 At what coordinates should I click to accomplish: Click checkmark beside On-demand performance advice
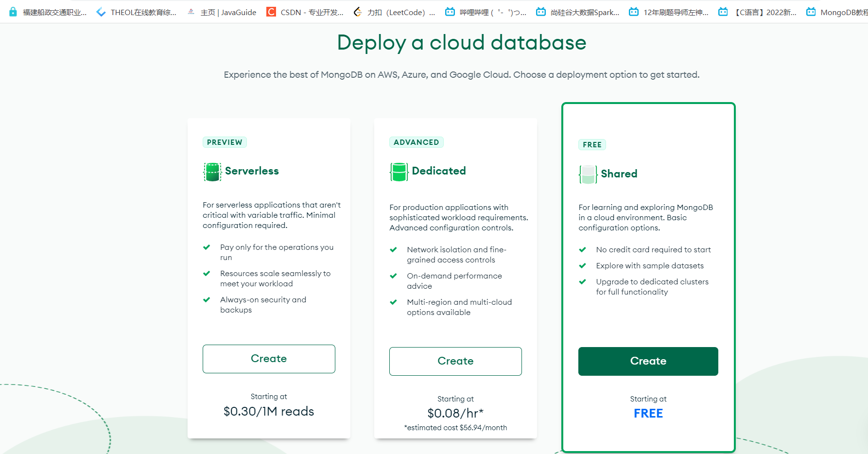(x=393, y=276)
